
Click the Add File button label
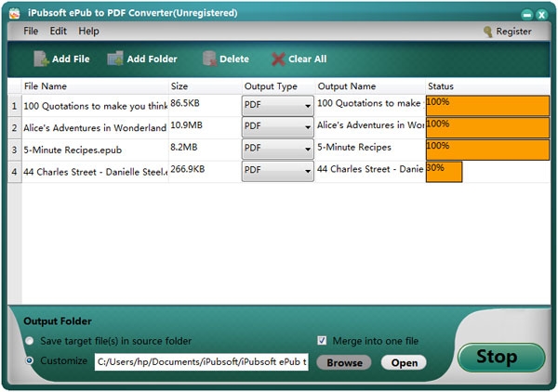click(x=71, y=59)
